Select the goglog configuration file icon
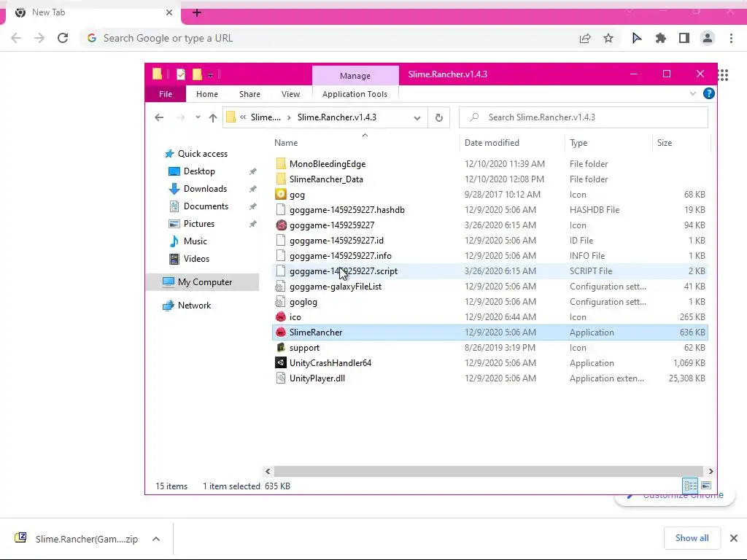Viewport: 747px width, 560px height. pyautogui.click(x=281, y=301)
